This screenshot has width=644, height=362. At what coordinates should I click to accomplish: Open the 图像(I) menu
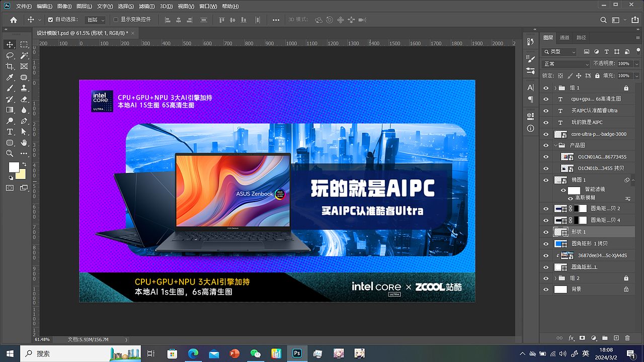(x=64, y=6)
